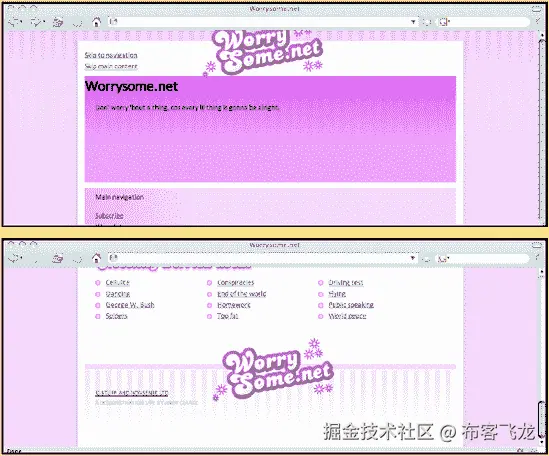Image resolution: width=549 pixels, height=456 pixels.
Task: Open the 'Public speaking' link
Action: coord(351,305)
